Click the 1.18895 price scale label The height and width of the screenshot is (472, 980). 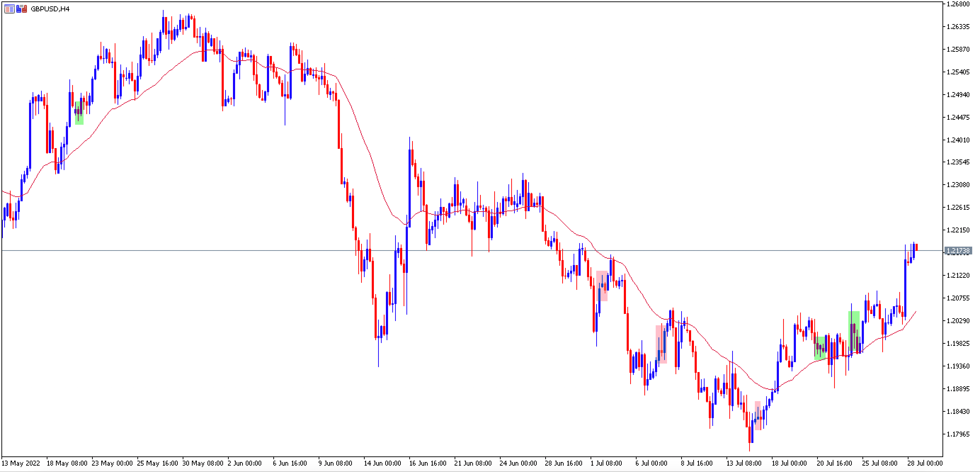point(958,389)
